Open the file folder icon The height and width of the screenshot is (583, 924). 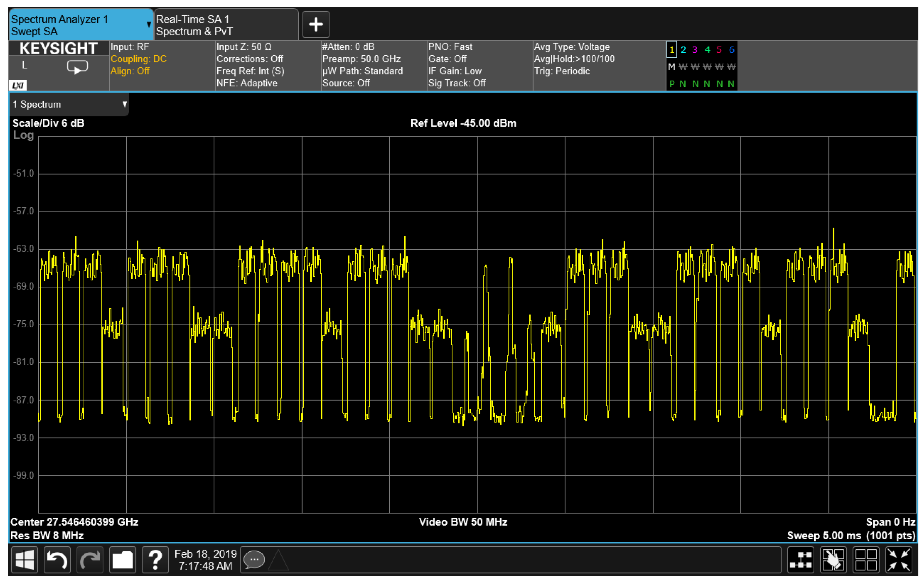click(122, 560)
